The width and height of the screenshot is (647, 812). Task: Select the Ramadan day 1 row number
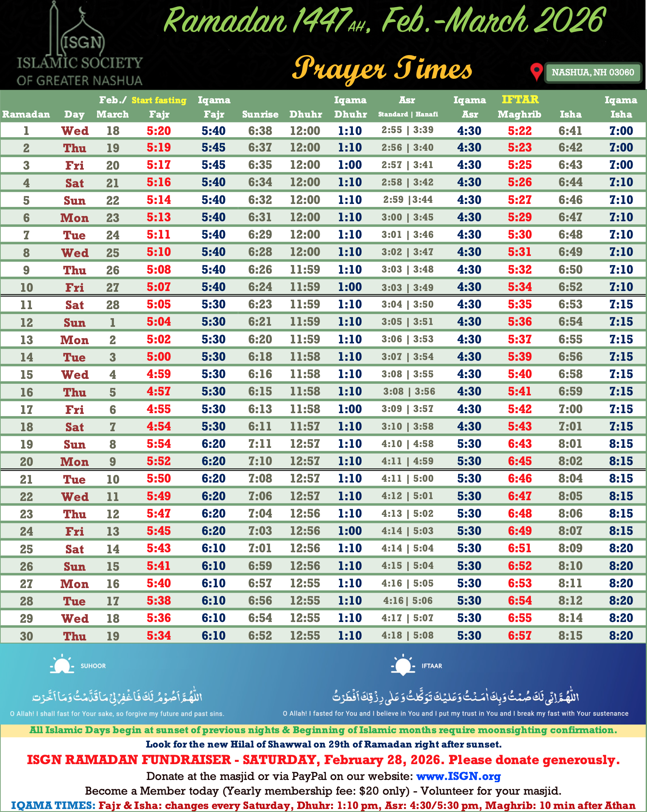coord(26,131)
